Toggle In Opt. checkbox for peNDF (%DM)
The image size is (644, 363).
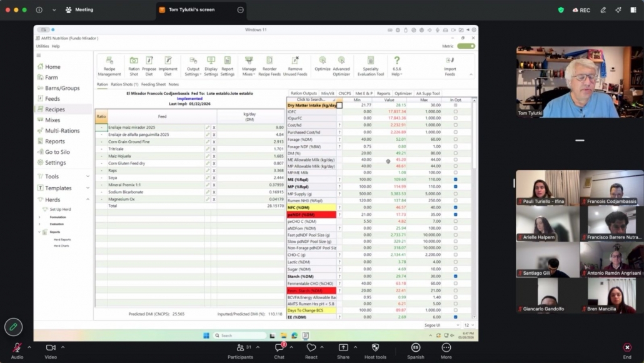coord(455,215)
